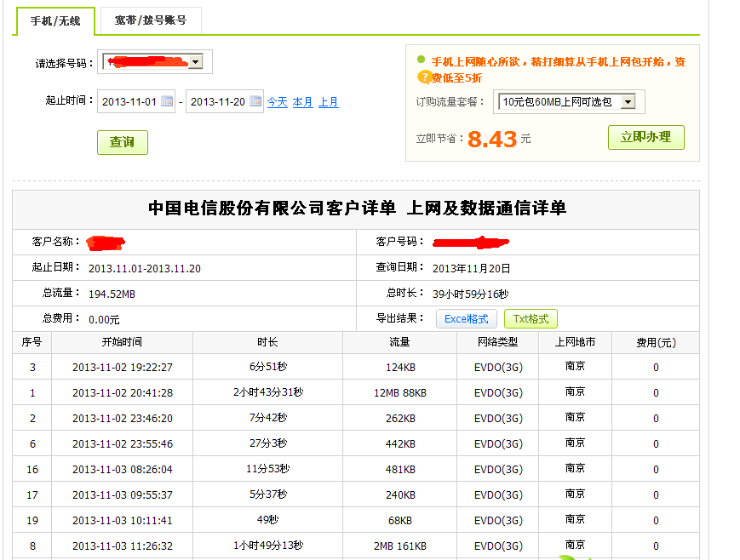Click sequence number 16 in the table
The image size is (740, 560).
pyautogui.click(x=32, y=469)
